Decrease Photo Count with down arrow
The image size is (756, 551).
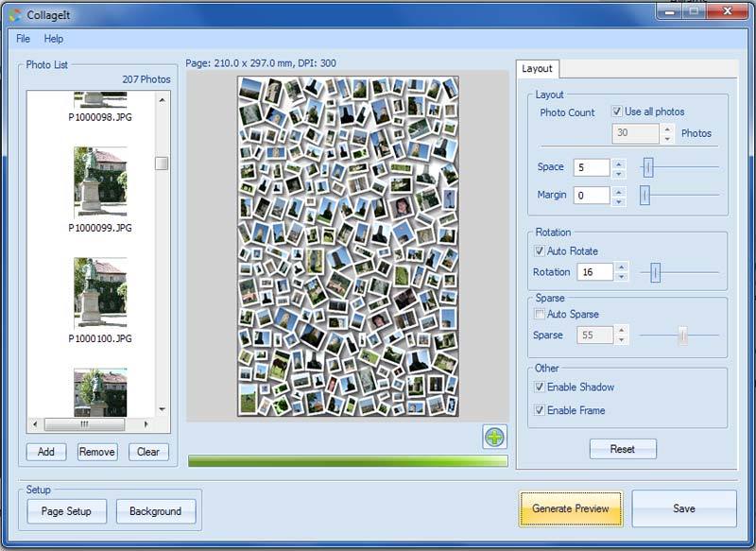667,138
